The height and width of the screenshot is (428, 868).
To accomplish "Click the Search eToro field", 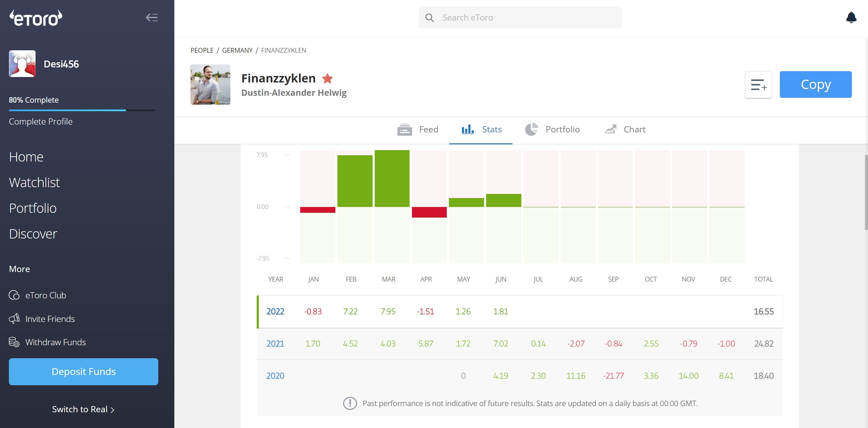I will [x=520, y=18].
